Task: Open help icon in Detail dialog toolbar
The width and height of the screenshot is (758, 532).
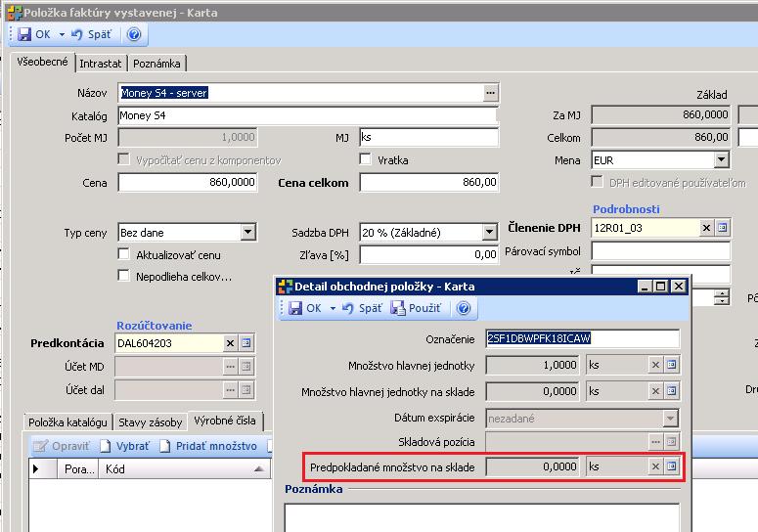Action: [x=464, y=308]
